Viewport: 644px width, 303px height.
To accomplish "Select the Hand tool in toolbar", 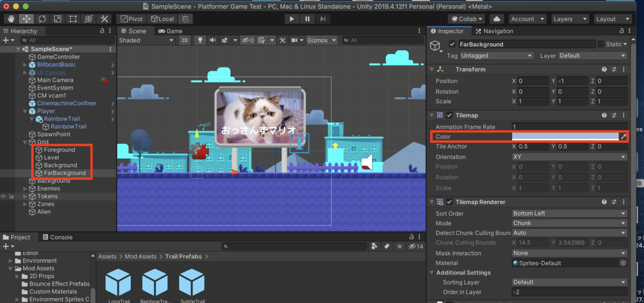I will pos(11,19).
